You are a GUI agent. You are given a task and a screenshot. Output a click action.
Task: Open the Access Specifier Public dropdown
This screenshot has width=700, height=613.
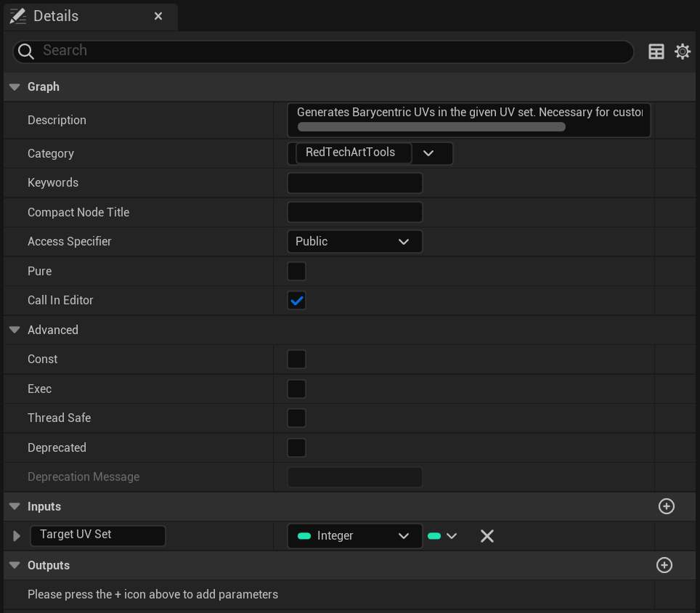pos(354,242)
